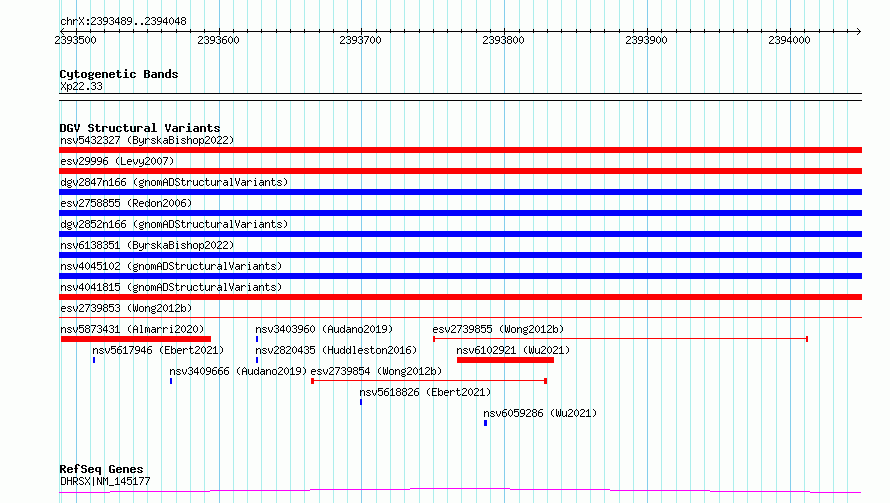Click ruler position 2393900
The image size is (890, 503).
646,40
